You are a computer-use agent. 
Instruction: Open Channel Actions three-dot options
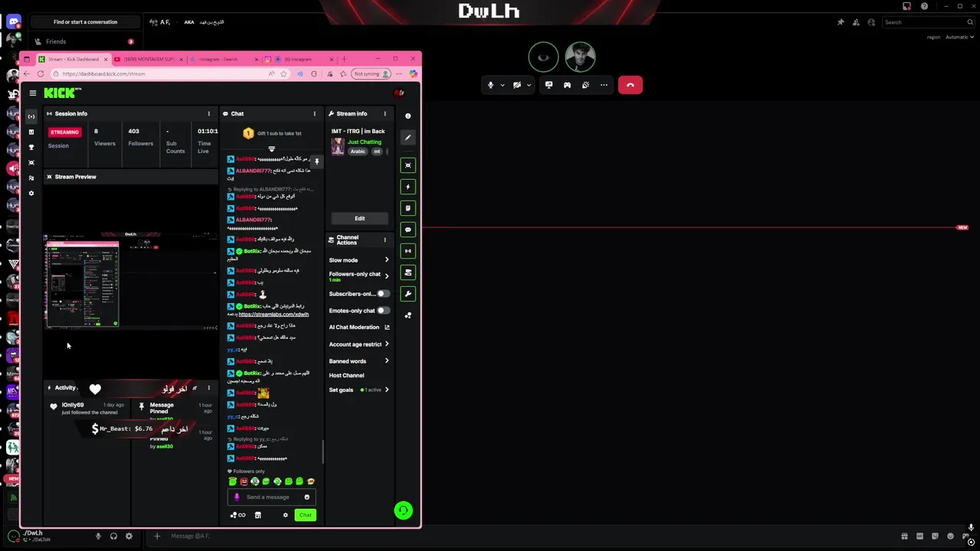click(x=384, y=240)
